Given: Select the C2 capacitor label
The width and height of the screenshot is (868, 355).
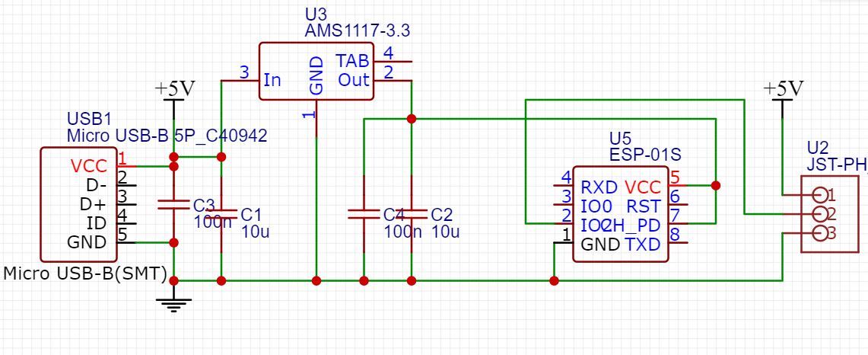Looking at the screenshot, I should tap(442, 214).
